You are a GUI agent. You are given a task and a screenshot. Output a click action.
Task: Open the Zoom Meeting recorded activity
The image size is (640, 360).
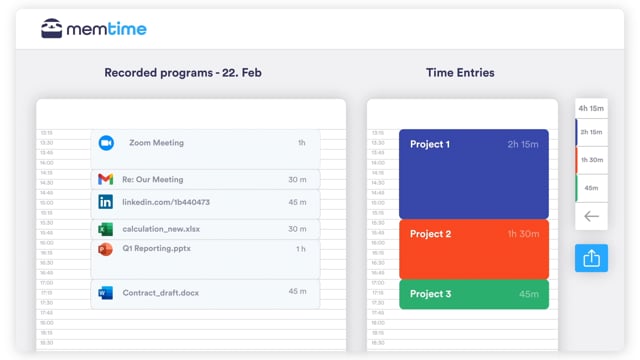click(205, 149)
